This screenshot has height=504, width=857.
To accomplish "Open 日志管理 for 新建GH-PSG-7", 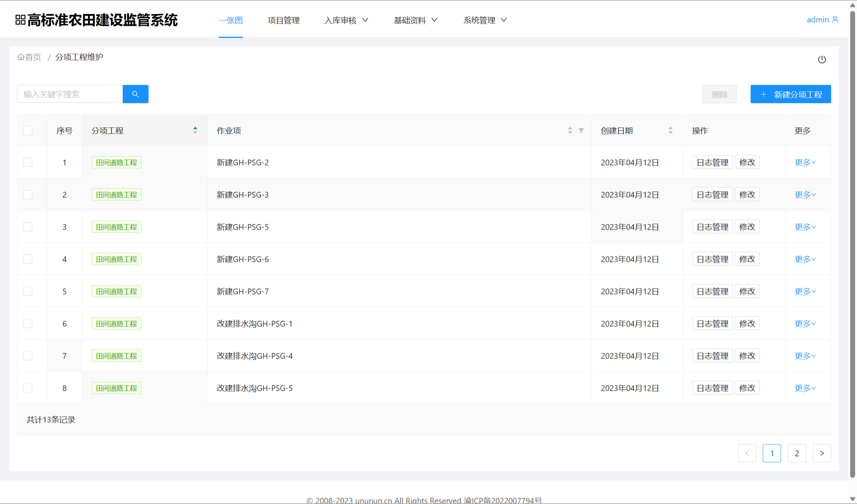I will [712, 291].
